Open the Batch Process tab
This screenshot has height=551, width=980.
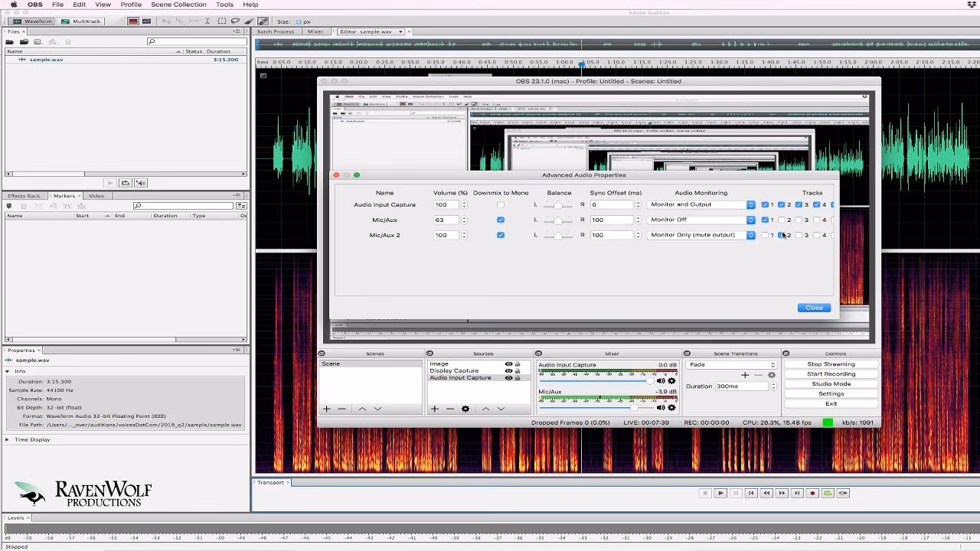[276, 31]
